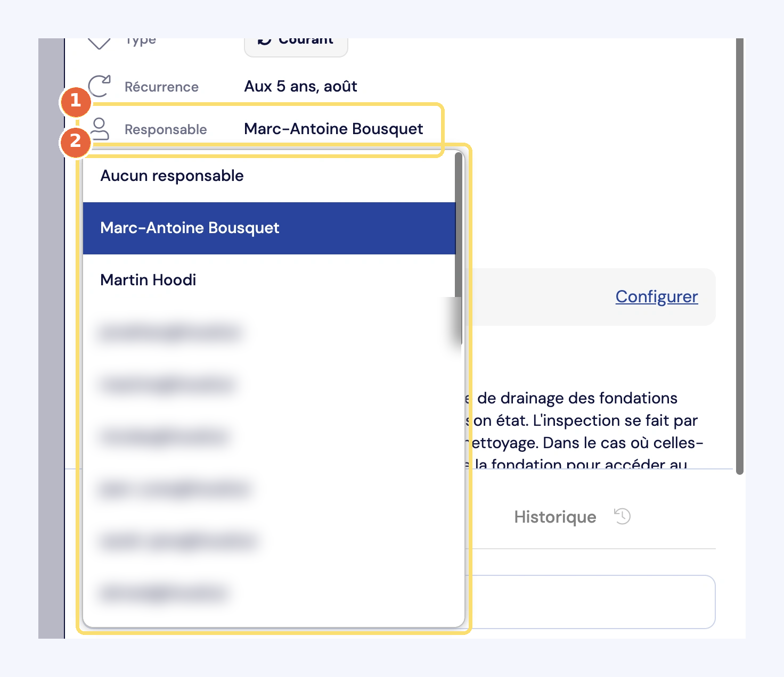Click the Historique clock icon
784x677 pixels.
point(622,516)
